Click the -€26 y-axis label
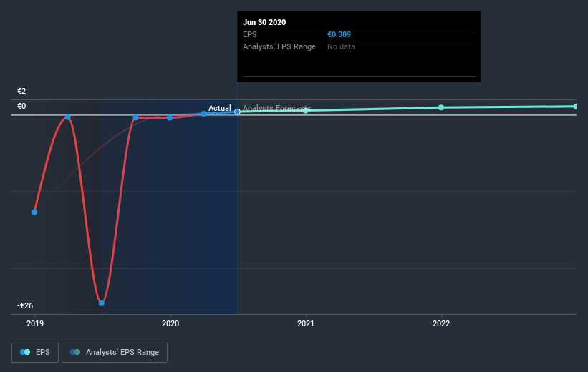Viewport: 588px width, 372px height. pyautogui.click(x=25, y=305)
